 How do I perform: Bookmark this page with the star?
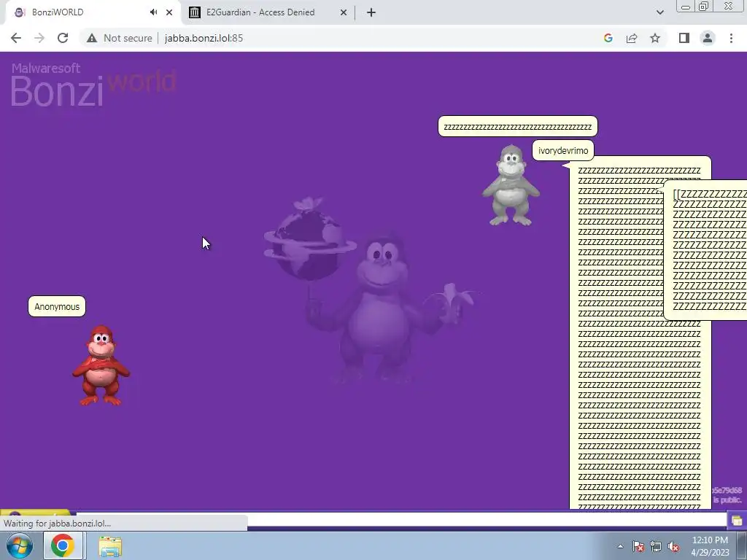pyautogui.click(x=655, y=38)
